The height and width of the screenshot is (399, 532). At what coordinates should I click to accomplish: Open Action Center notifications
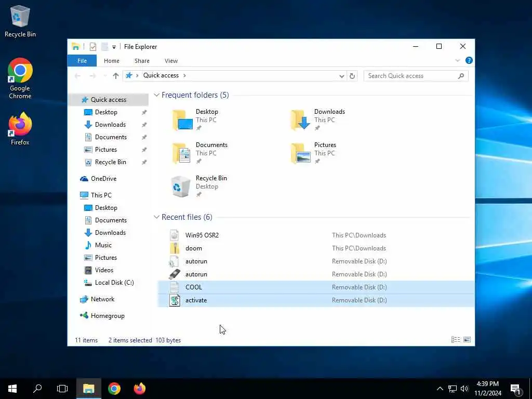click(x=516, y=389)
